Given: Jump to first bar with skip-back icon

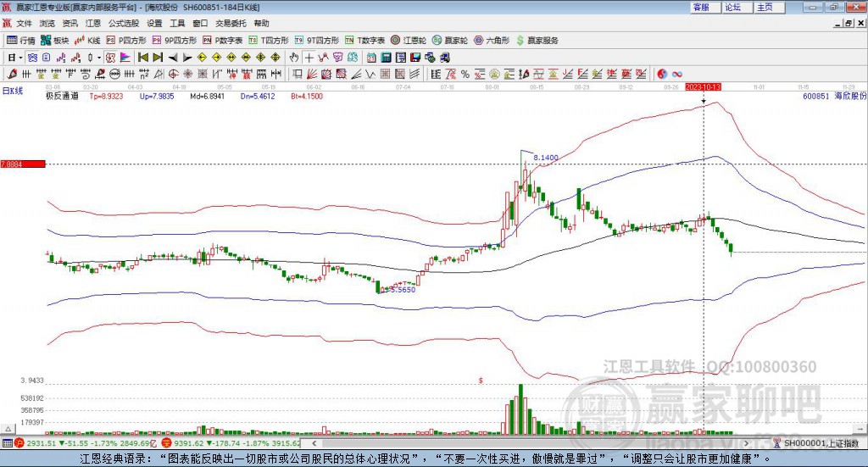Looking at the screenshot, I should point(142,58).
